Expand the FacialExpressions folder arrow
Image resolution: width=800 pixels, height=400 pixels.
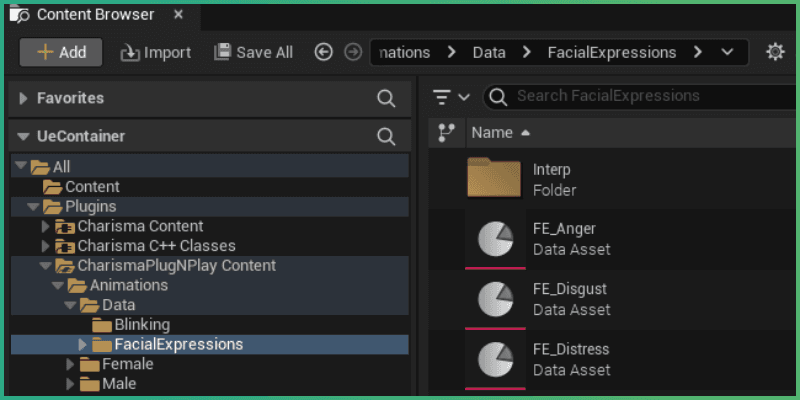coord(82,344)
